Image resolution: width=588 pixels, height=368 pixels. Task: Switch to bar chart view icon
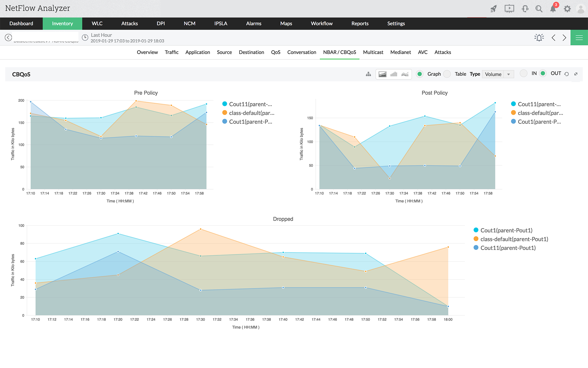tap(394, 74)
